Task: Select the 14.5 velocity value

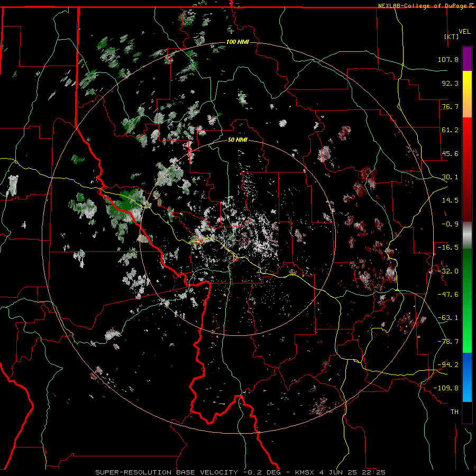Action: point(450,200)
